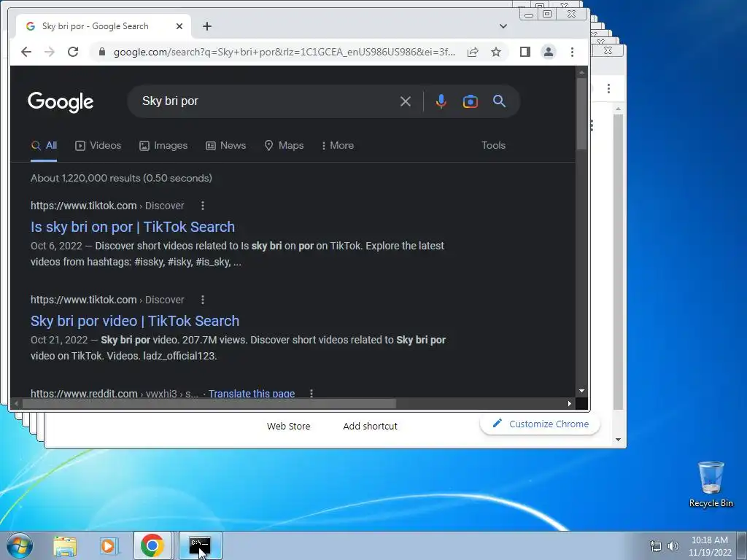Open tab search chevron dropdown
747x560 pixels.
coord(503,26)
